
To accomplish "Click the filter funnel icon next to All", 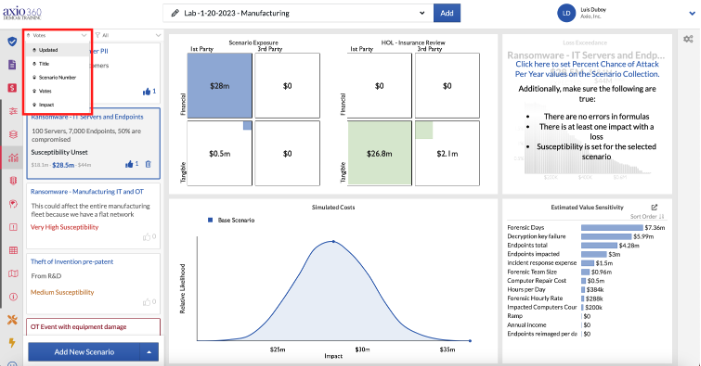I will [98, 35].
